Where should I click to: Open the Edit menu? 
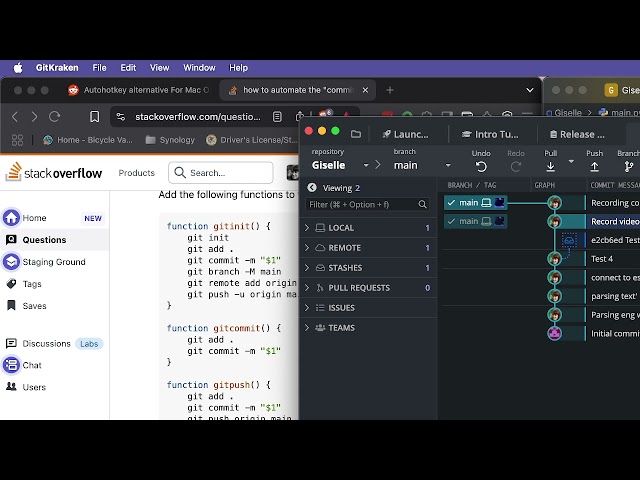[128, 68]
